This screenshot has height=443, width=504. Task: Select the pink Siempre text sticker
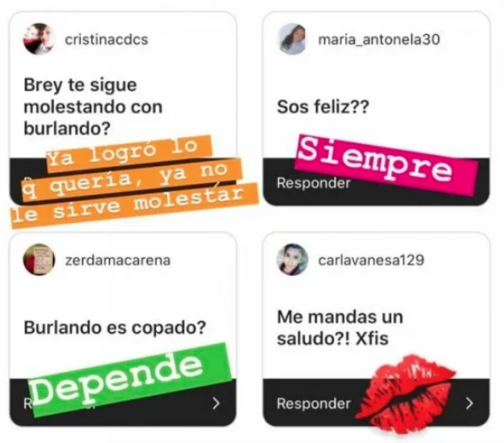pos(385,165)
